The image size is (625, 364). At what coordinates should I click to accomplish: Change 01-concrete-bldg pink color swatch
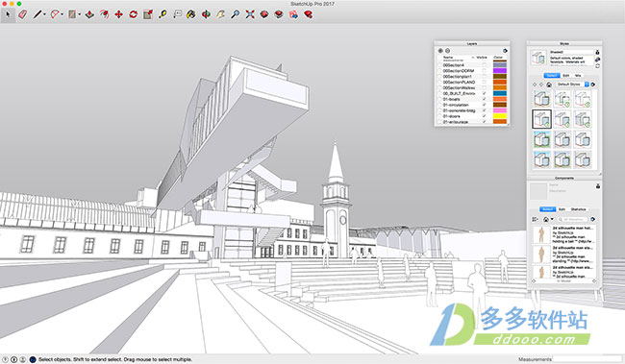(x=500, y=110)
